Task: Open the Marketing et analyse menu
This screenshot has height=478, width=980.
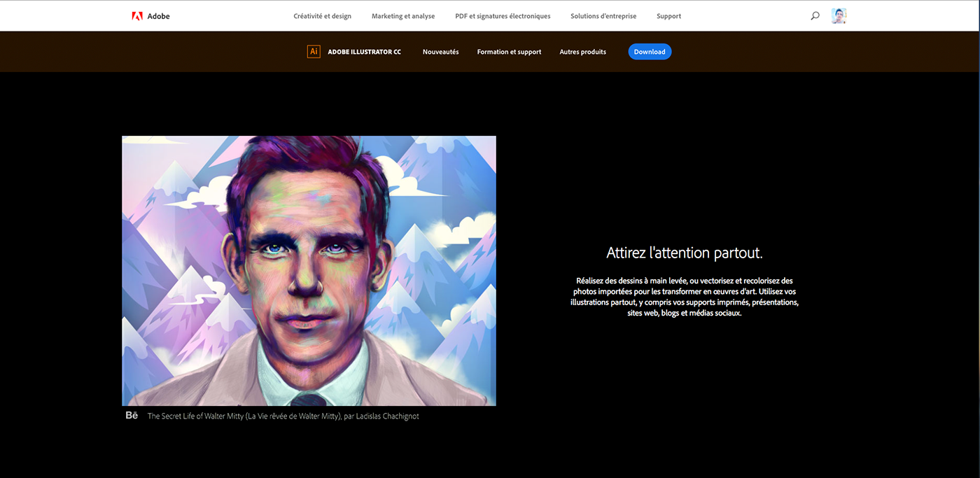Action: [403, 16]
